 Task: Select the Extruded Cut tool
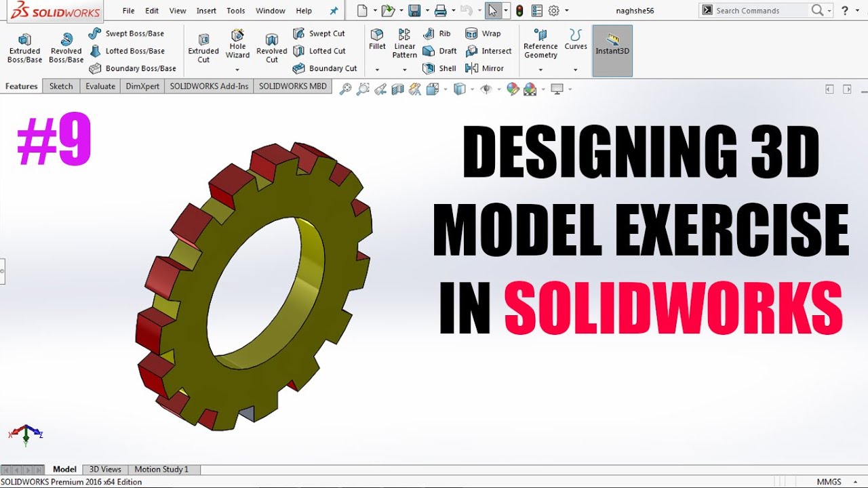(203, 48)
